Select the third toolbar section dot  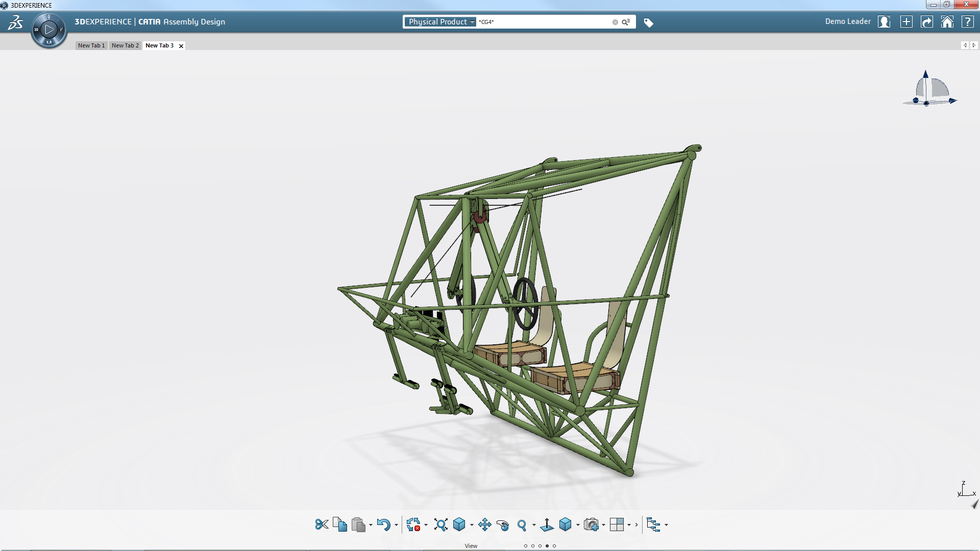540,546
